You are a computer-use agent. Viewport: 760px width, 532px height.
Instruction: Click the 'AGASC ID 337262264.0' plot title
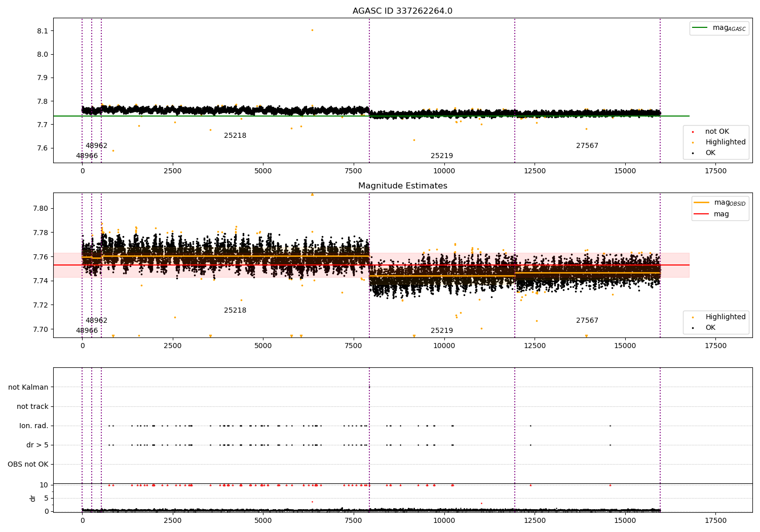pos(402,11)
